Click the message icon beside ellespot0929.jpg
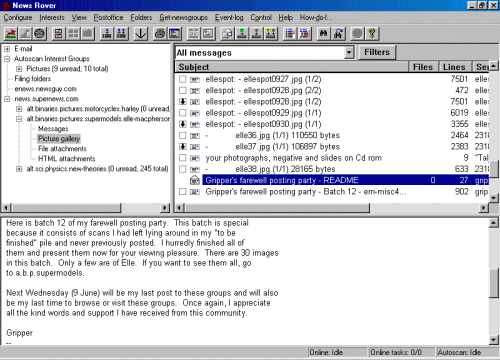The height and width of the screenshot is (360, 500). (x=195, y=113)
